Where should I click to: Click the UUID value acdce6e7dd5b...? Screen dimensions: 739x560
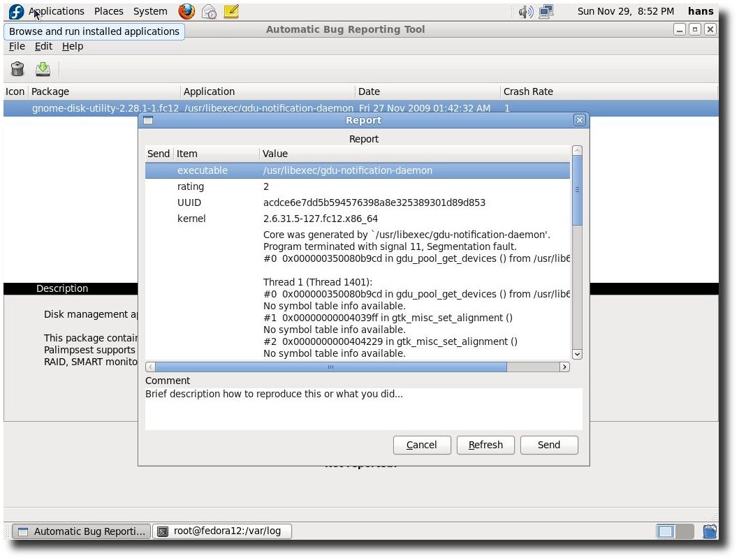point(374,202)
